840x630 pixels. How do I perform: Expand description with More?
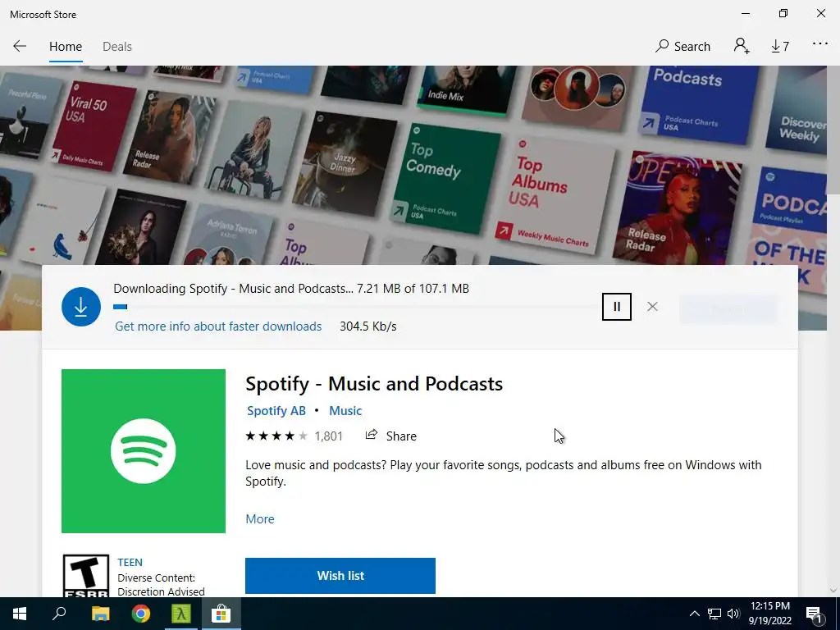point(260,519)
